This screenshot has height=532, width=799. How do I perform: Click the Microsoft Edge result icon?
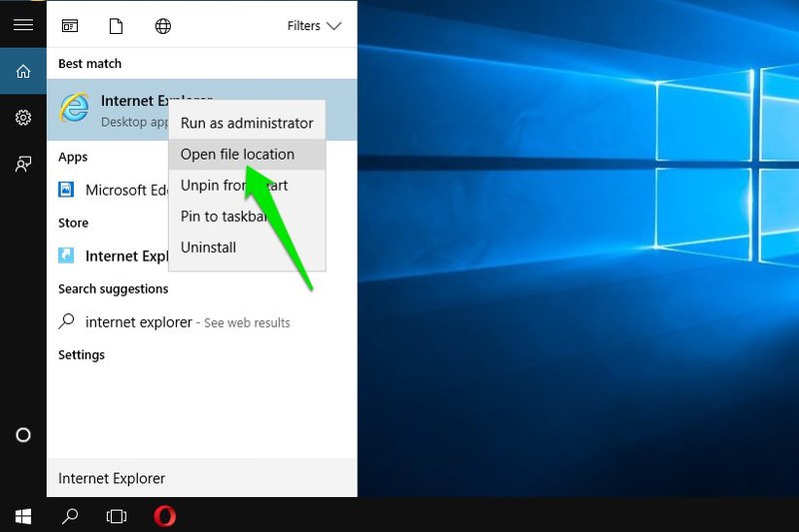(x=66, y=190)
